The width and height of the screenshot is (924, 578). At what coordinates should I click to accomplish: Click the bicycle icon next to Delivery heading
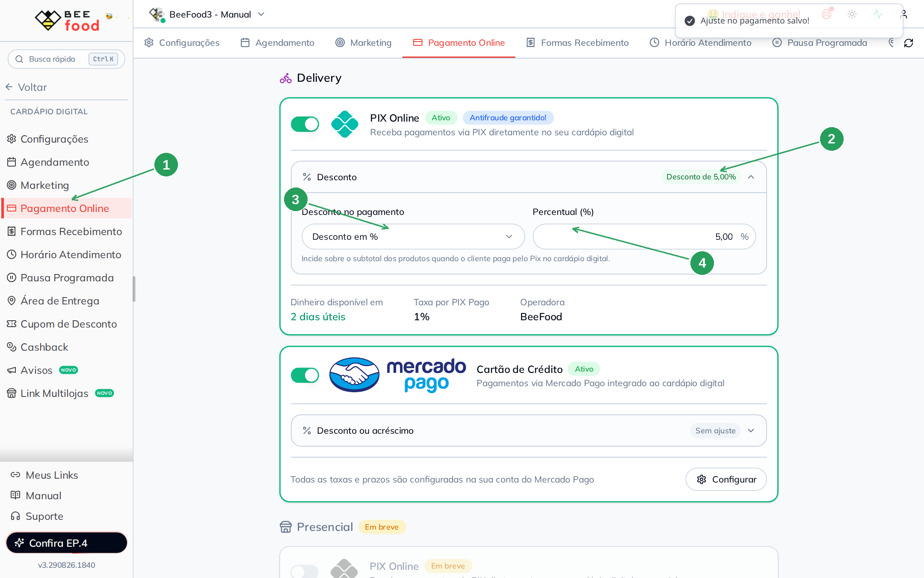(x=286, y=78)
